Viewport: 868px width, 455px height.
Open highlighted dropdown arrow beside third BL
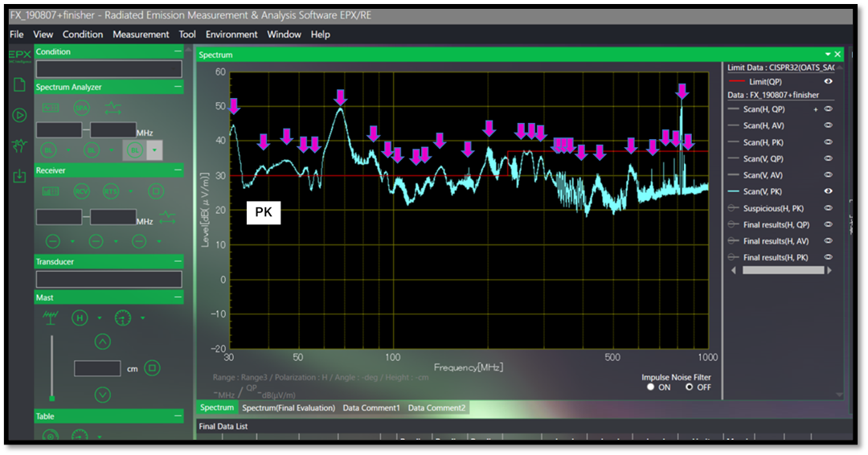coord(154,150)
